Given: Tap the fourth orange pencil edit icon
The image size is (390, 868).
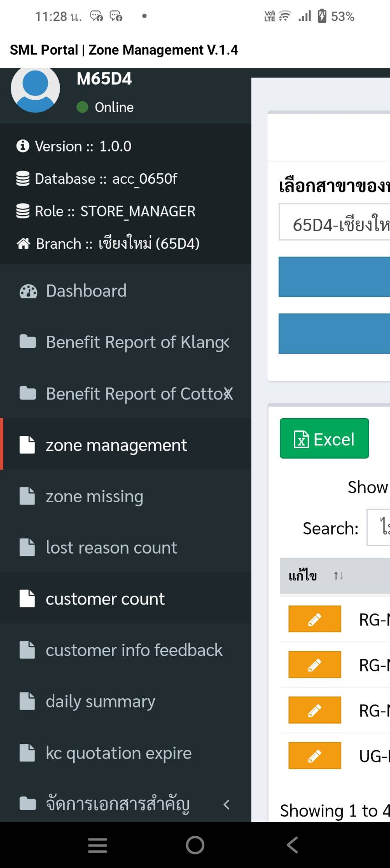Looking at the screenshot, I should pos(314,756).
